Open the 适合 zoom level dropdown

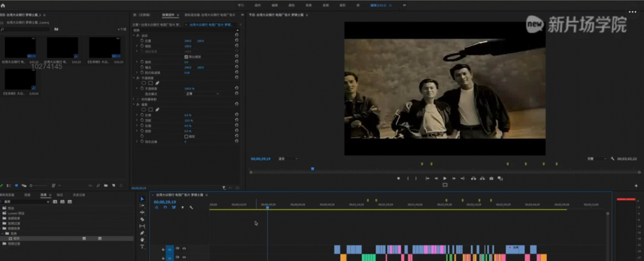(x=288, y=159)
